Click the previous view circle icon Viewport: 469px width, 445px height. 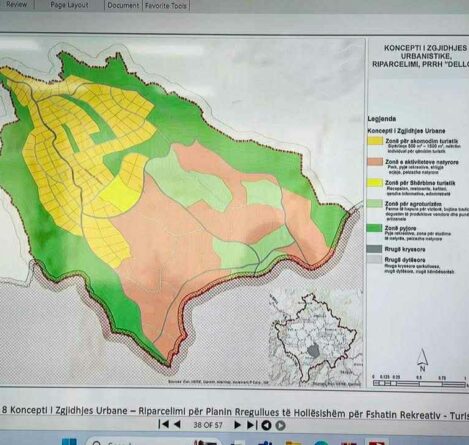pyautogui.click(x=266, y=425)
